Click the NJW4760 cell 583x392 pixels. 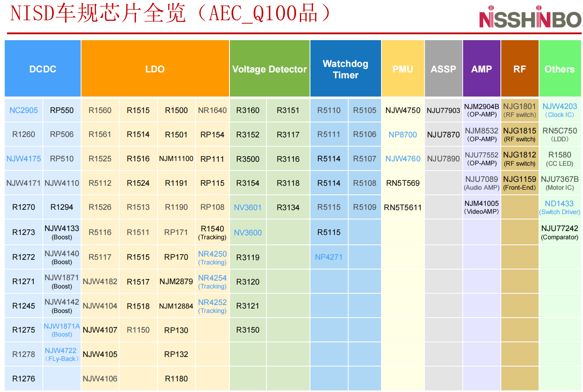pyautogui.click(x=403, y=159)
